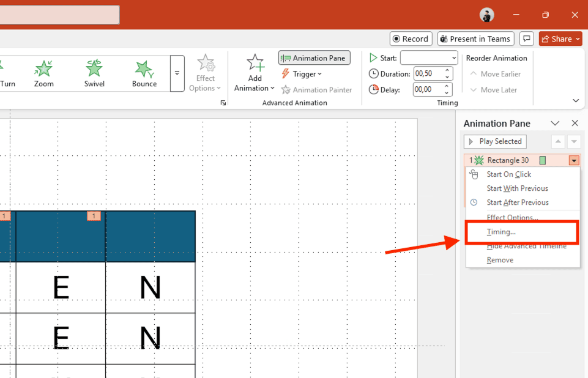This screenshot has width=588, height=378.
Task: Choose Remove from the context menu
Action: [523, 260]
